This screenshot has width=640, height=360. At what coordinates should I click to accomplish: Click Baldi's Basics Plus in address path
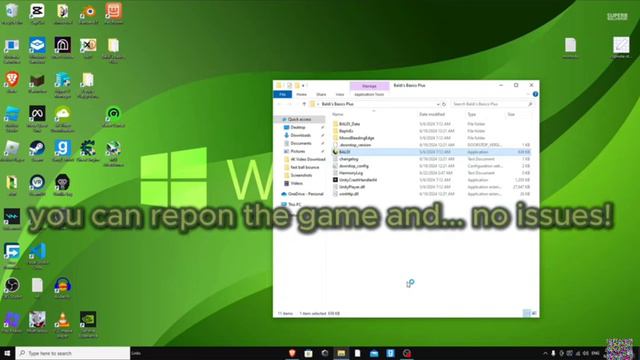coord(337,104)
